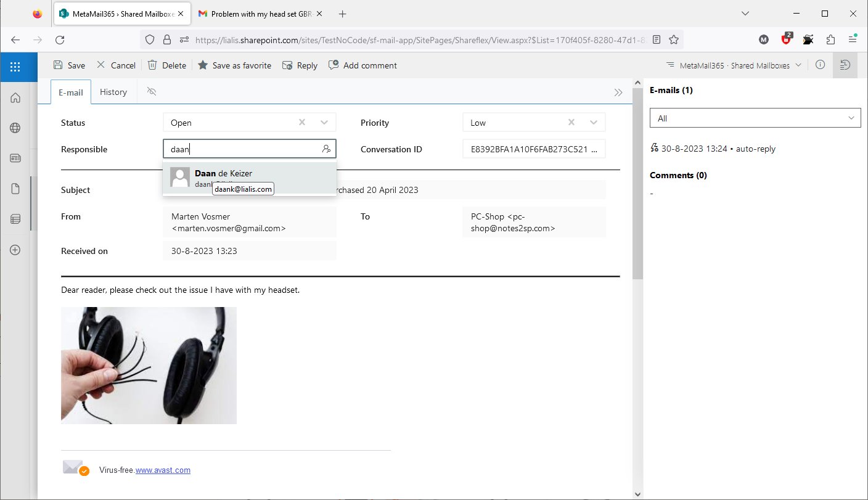The width and height of the screenshot is (868, 500).
Task: Open the www.avast.com link
Action: click(x=163, y=470)
